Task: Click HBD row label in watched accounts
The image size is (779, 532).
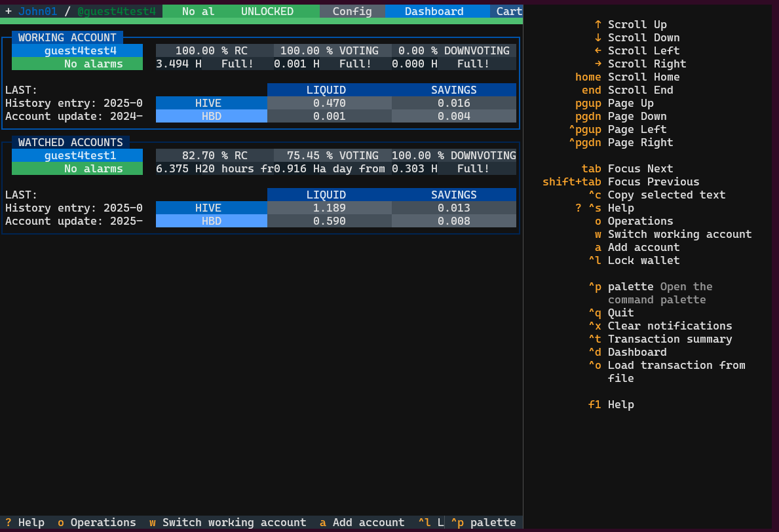Action: pyautogui.click(x=212, y=221)
